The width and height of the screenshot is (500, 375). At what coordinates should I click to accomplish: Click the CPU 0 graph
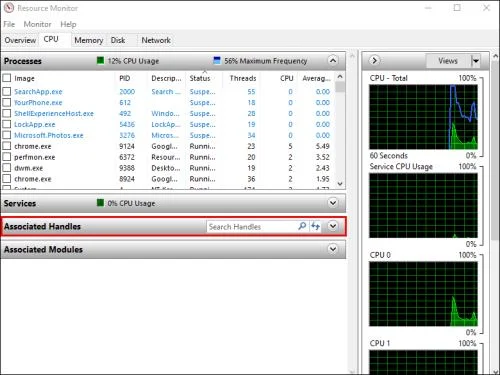point(423,294)
